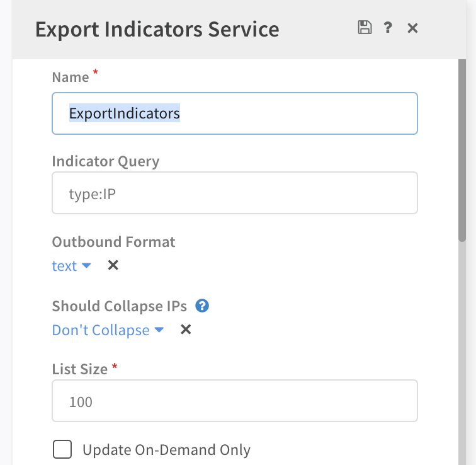Screen dimensions: 476x465
Task: Click the 'List Size' field label
Action: 80,369
